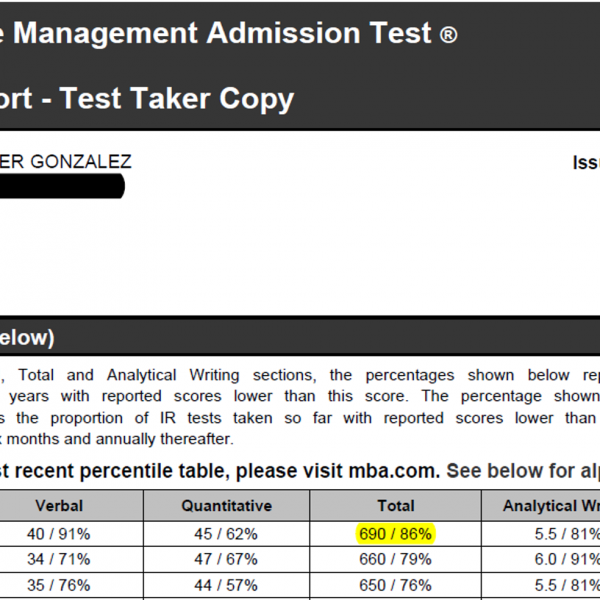
Task: Select the Verbal column header
Action: tap(59, 506)
